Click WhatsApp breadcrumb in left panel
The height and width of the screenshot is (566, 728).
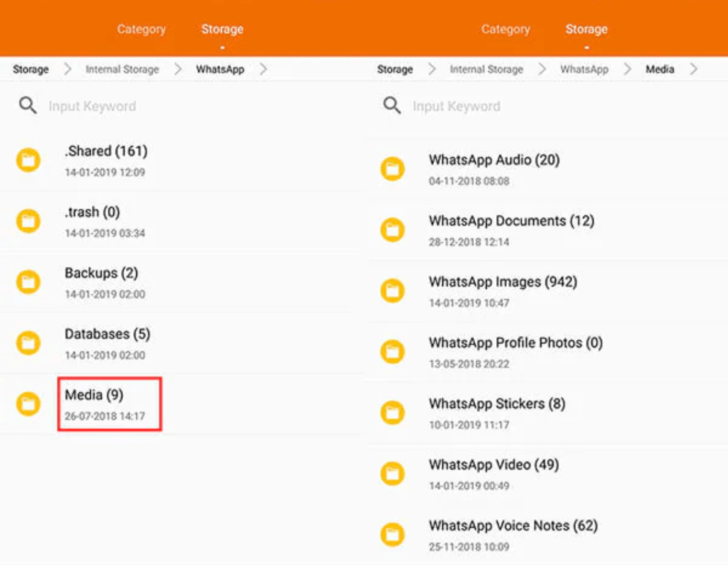(220, 69)
